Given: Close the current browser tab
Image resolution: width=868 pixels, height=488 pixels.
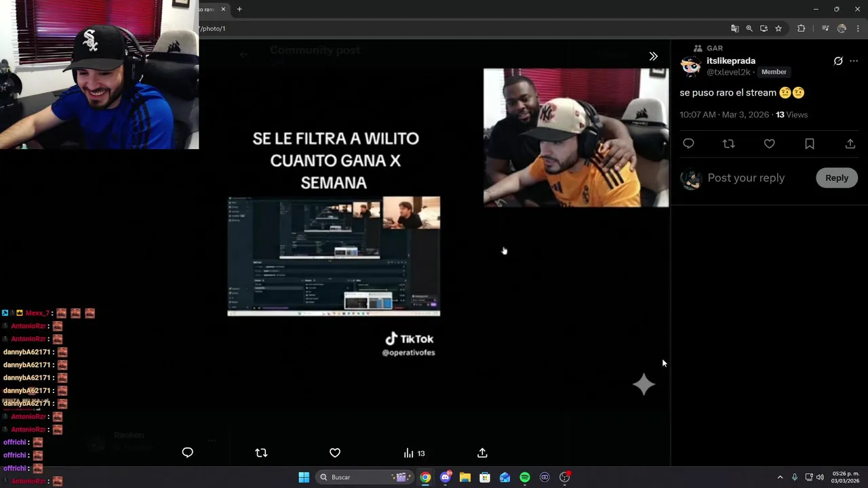Looking at the screenshot, I should coord(223,9).
